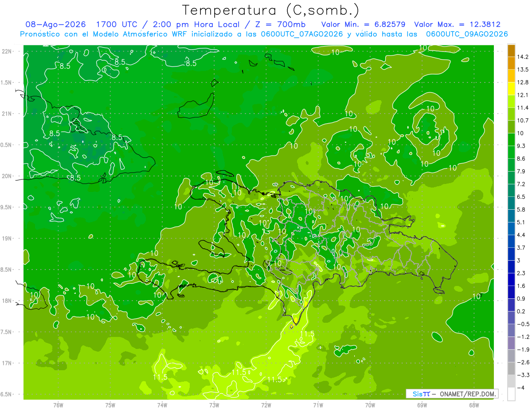
Task: Click the '8.5N' latitude axis label
Action: (6, 270)
